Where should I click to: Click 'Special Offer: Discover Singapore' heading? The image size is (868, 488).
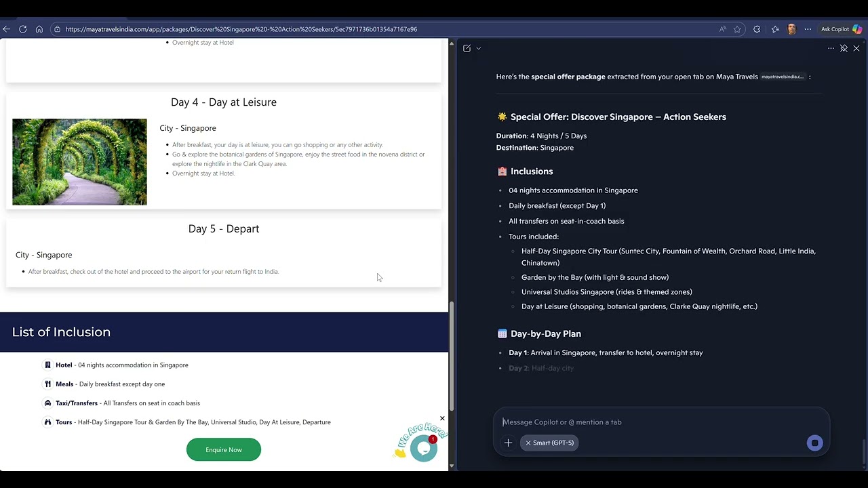pyautogui.click(x=618, y=117)
